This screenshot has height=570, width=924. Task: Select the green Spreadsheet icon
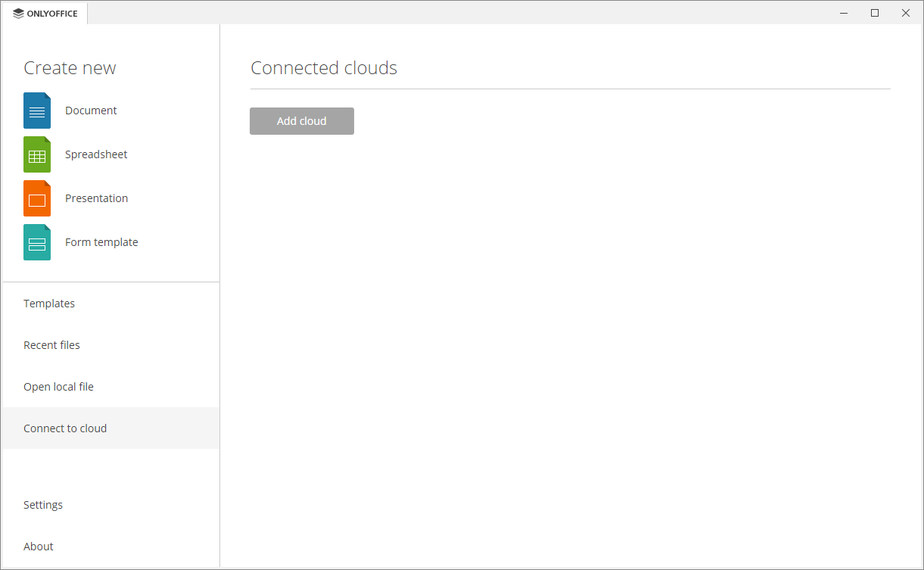(x=36, y=154)
